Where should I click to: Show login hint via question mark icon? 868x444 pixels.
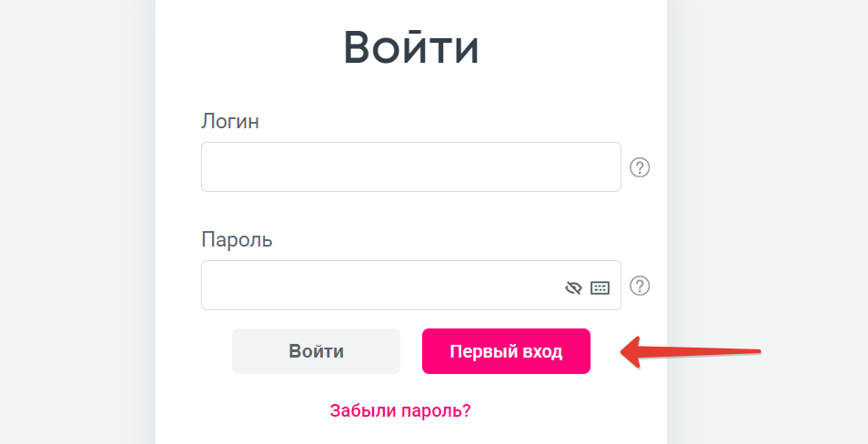pos(640,167)
